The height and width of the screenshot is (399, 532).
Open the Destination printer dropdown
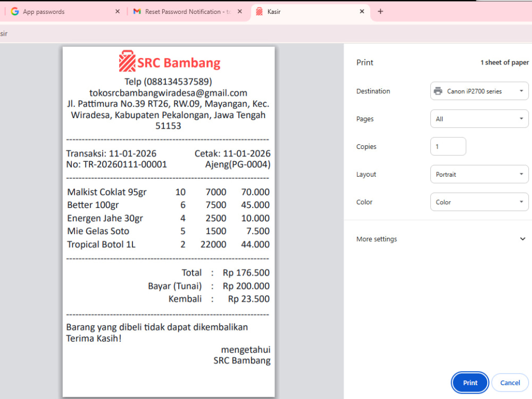point(479,92)
